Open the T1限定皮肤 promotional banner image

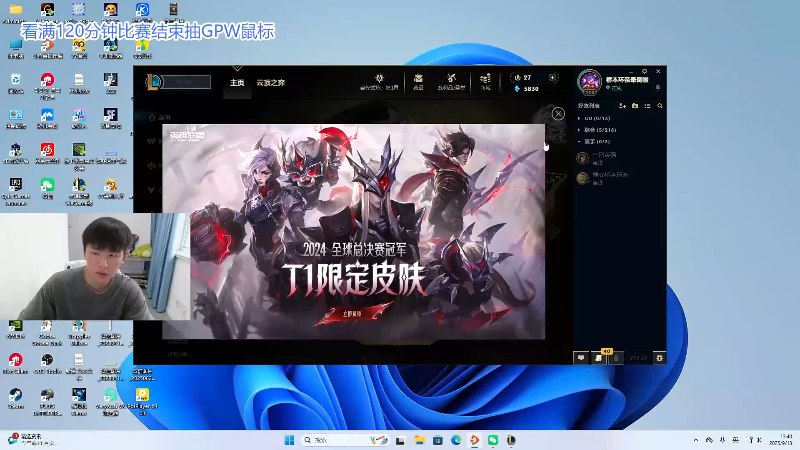click(x=353, y=232)
